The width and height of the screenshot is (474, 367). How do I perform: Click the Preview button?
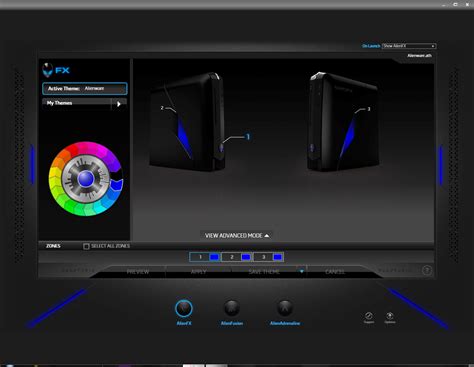tap(138, 272)
